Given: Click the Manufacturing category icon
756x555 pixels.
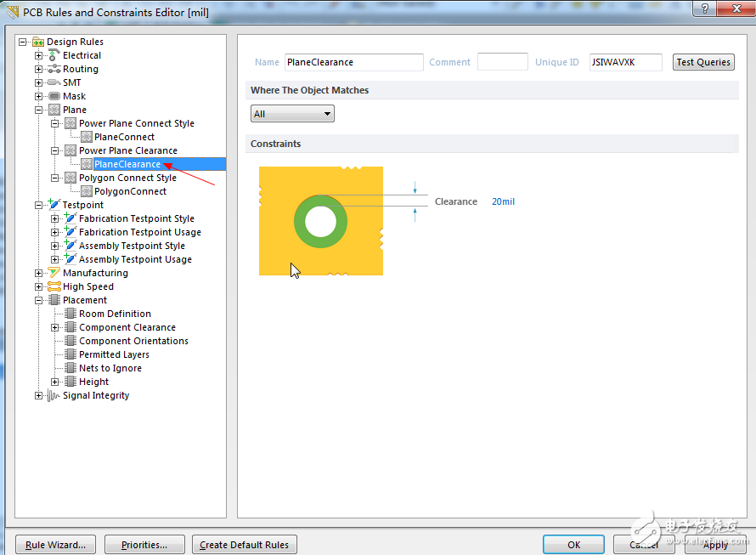Looking at the screenshot, I should click(54, 273).
